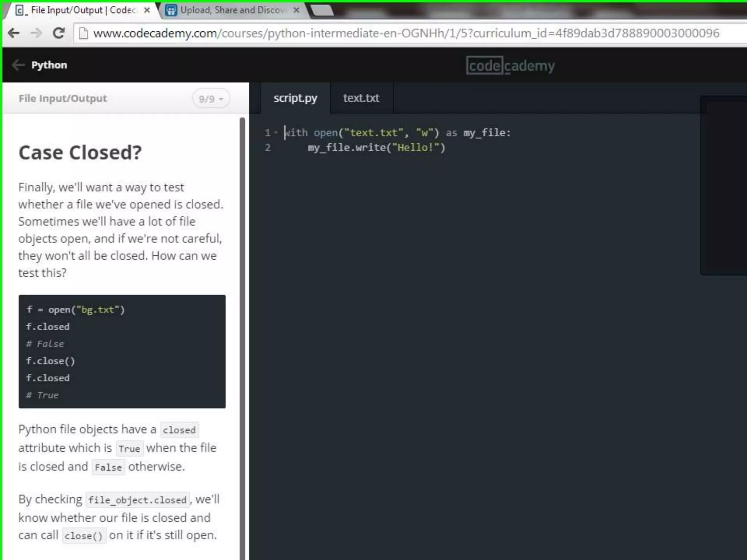Select the File Input/Output browser tab

(x=82, y=10)
